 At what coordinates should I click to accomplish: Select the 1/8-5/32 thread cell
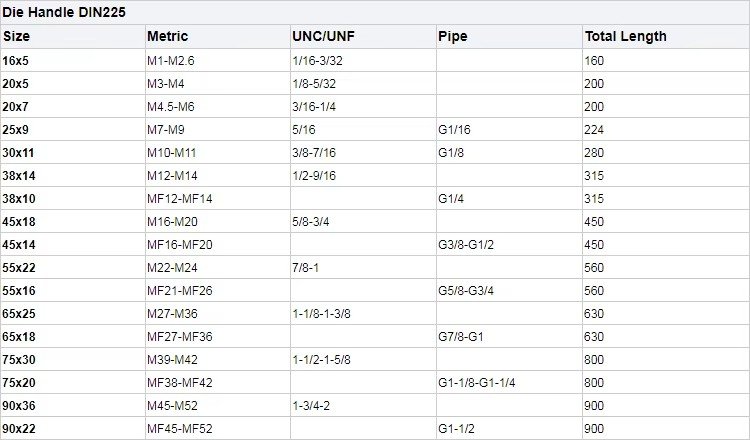(315, 83)
